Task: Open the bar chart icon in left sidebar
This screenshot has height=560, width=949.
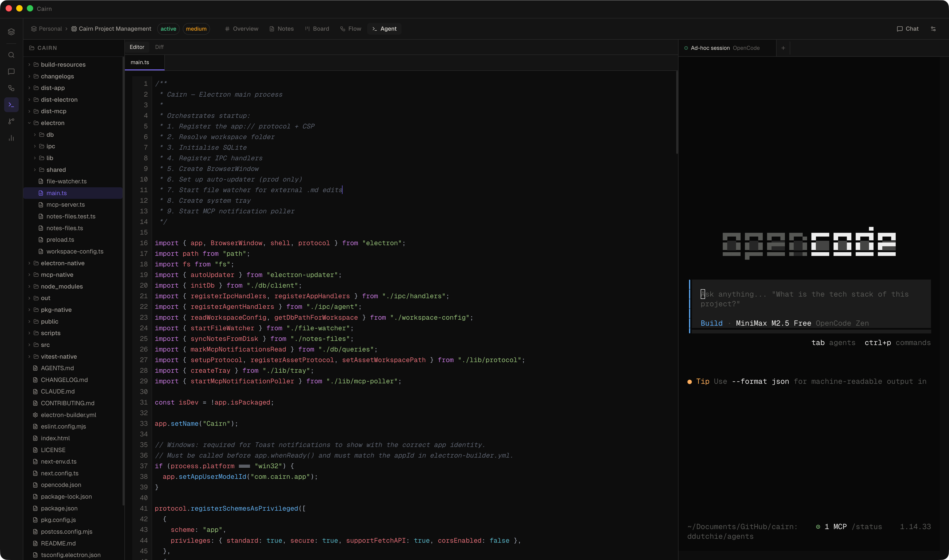Action: [11, 138]
